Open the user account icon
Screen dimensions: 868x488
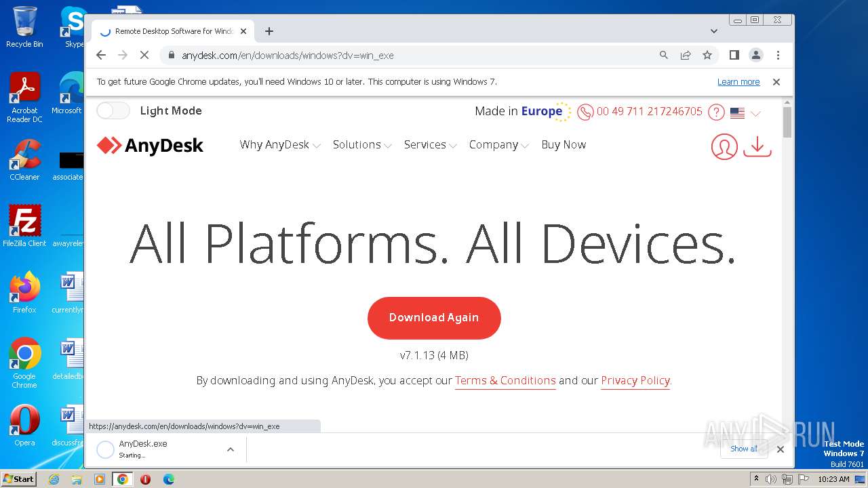[x=724, y=146]
